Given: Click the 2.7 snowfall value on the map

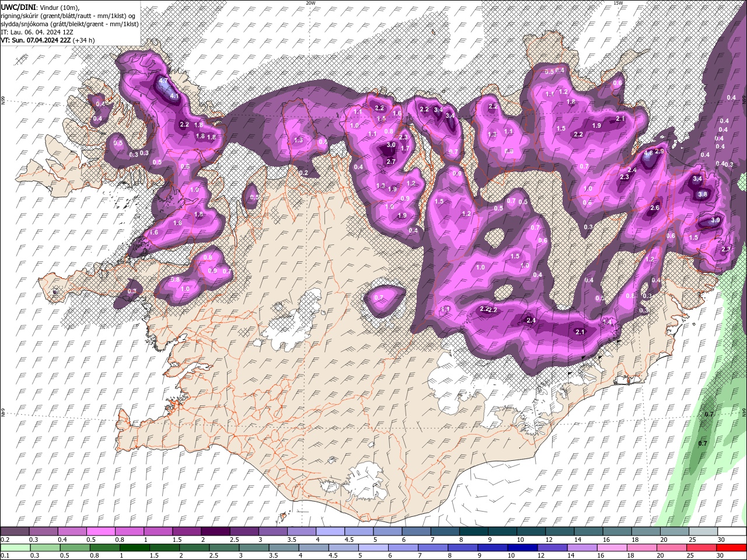Looking at the screenshot, I should click(391, 162).
